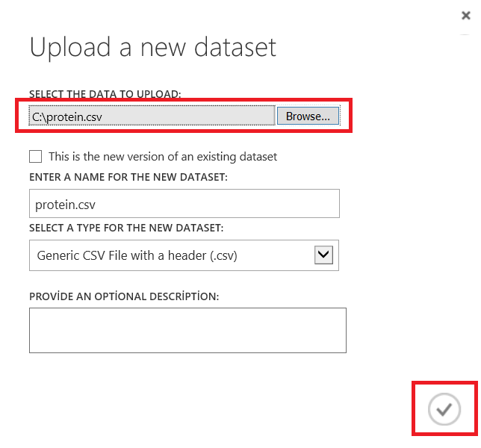Submit the dataset via the circled tick icon
Image resolution: width=481 pixels, height=448 pixels.
pos(444,409)
